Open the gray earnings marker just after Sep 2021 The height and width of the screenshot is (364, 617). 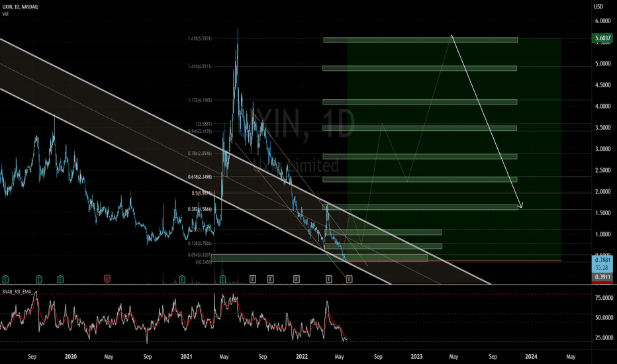point(270,279)
